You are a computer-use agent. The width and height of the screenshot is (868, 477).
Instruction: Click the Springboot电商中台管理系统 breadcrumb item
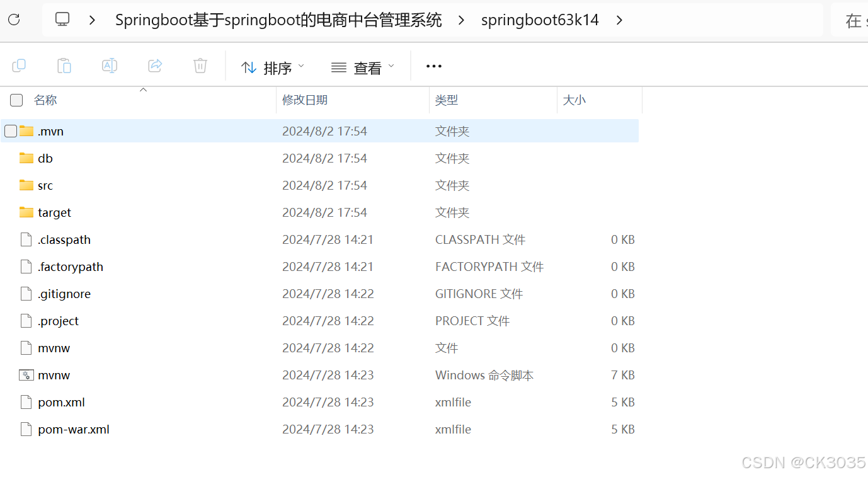tap(278, 20)
